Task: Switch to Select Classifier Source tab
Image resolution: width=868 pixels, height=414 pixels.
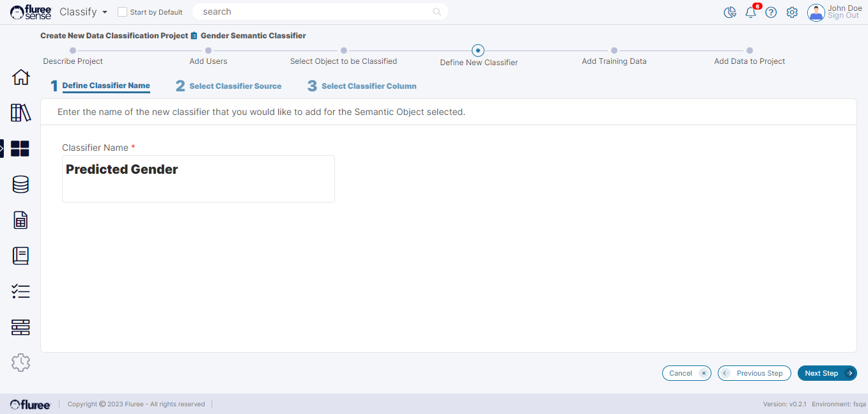Action: [235, 86]
